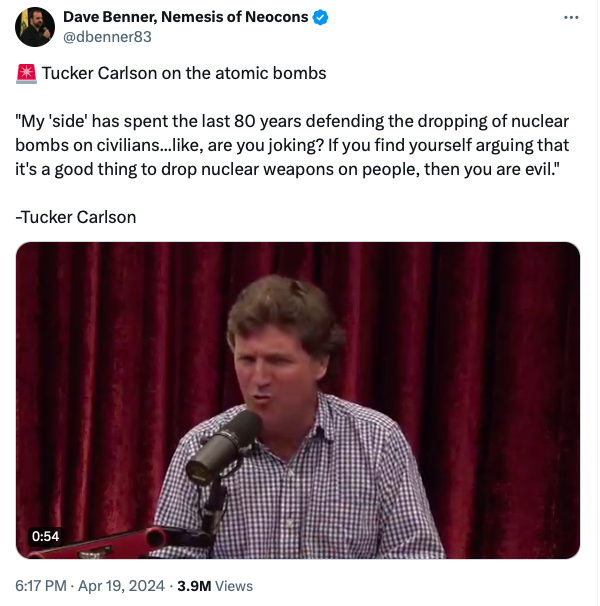Viewport: 600px width, 606px height.
Task: Click the headline text about atomic bombs
Action: 184,73
